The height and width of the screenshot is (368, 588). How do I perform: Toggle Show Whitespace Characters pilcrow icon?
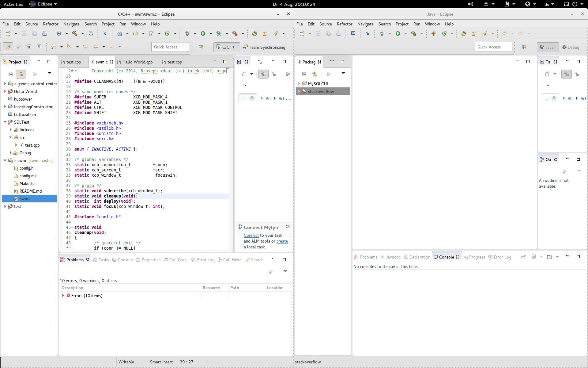(39, 47)
